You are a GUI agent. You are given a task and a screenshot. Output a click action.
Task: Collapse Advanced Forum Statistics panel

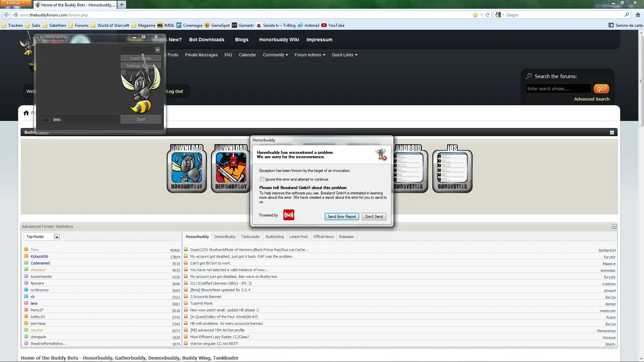click(x=614, y=226)
